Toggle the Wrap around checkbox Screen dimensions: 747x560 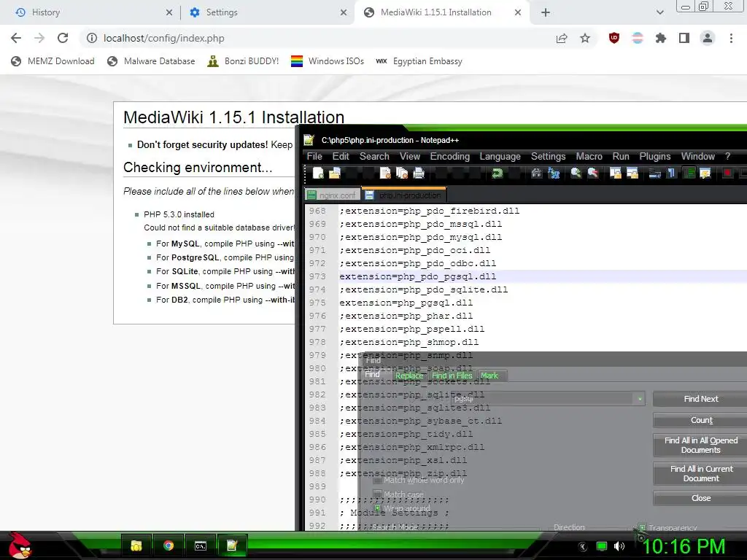click(x=377, y=508)
